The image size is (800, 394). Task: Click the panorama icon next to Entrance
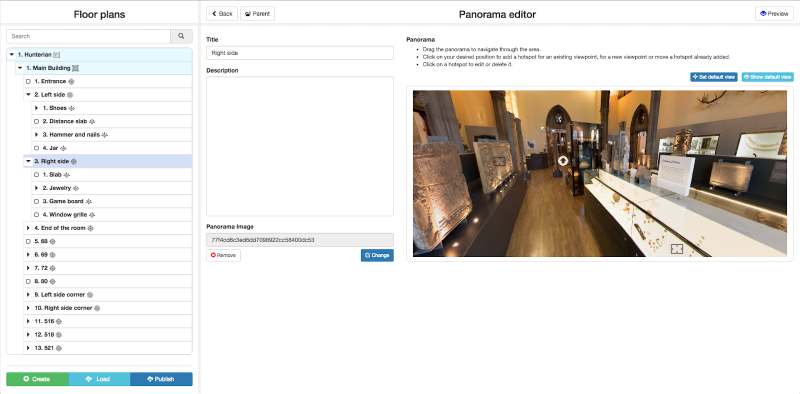(71, 81)
